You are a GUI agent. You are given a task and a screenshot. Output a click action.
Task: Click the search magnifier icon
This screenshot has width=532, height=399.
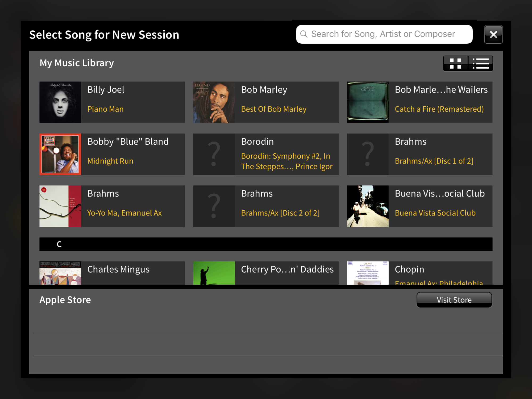(x=304, y=34)
